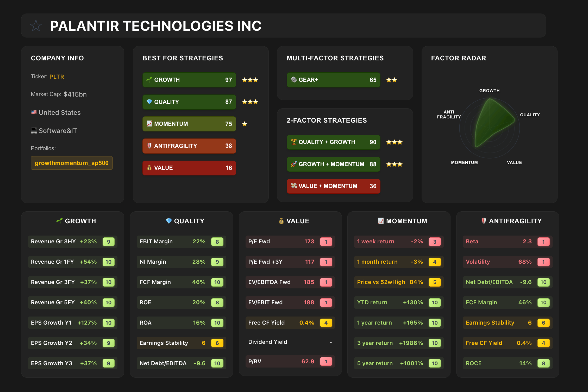Select the diamond icon beside QUALITY
The image size is (588, 392).
point(149,102)
